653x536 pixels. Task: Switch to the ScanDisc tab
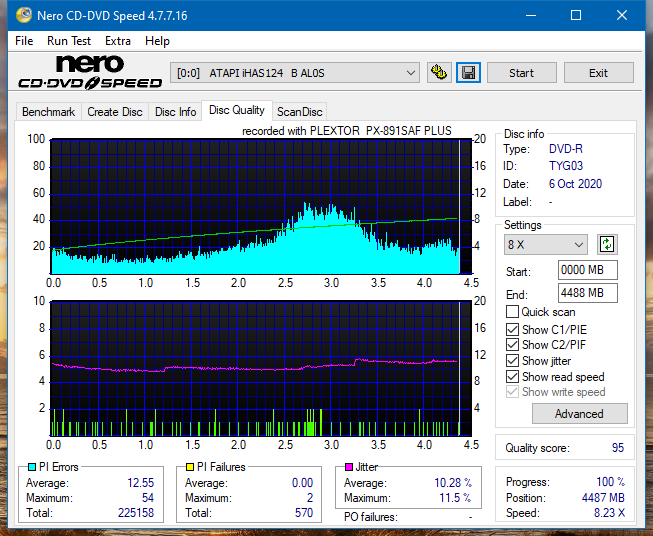point(299,112)
